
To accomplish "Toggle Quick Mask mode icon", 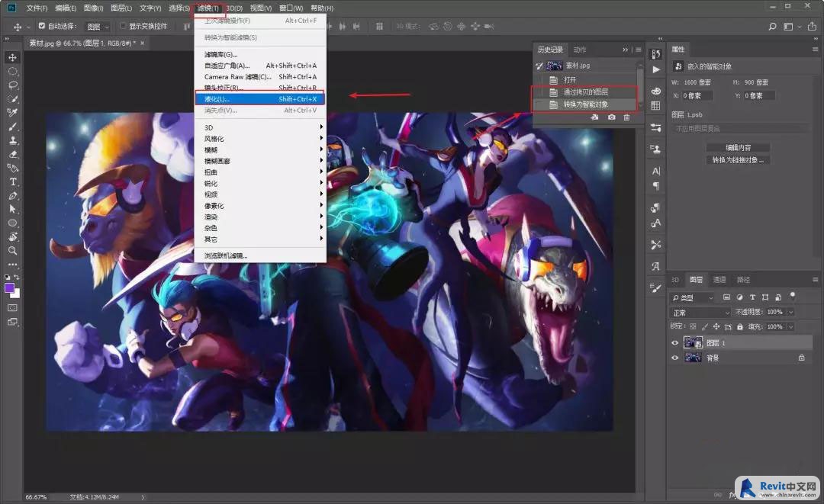I will [13, 307].
